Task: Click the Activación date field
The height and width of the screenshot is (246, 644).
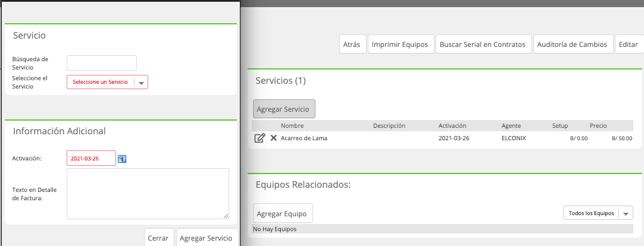Action: coord(91,158)
